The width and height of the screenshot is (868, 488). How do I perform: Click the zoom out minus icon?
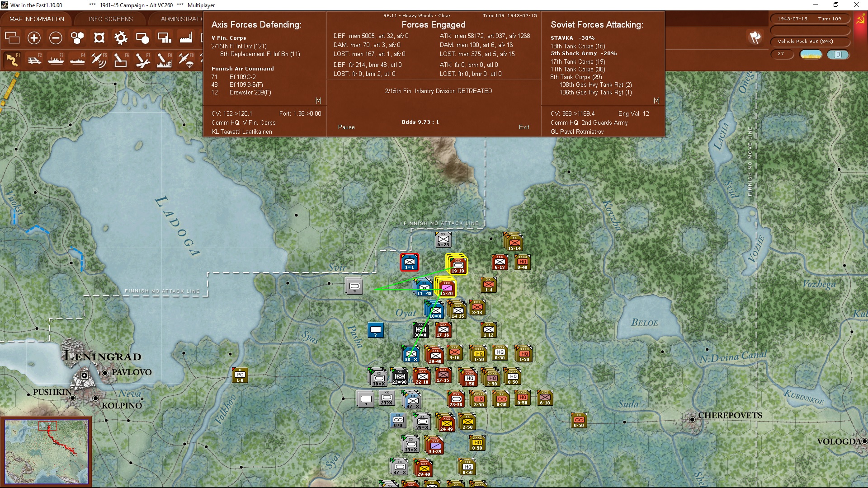point(56,38)
